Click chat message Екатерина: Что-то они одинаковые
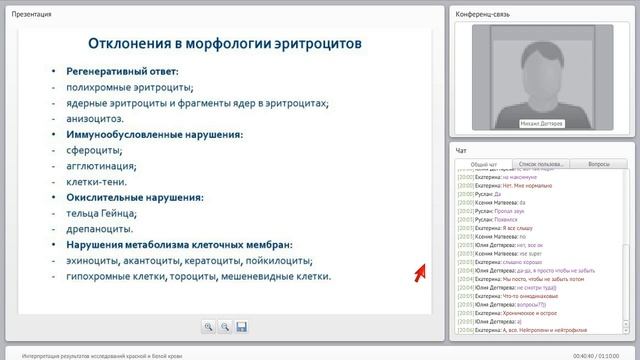Image resolution: width=640 pixels, height=360 pixels. 508,296
